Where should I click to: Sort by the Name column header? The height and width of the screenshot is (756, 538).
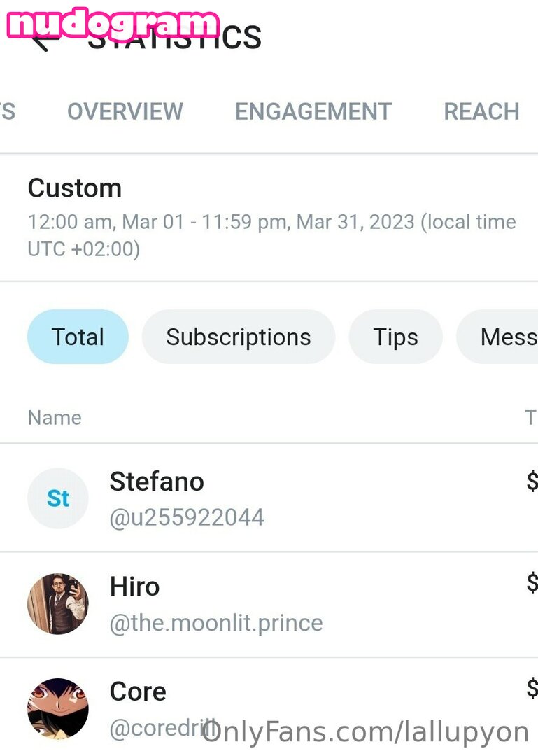[55, 418]
